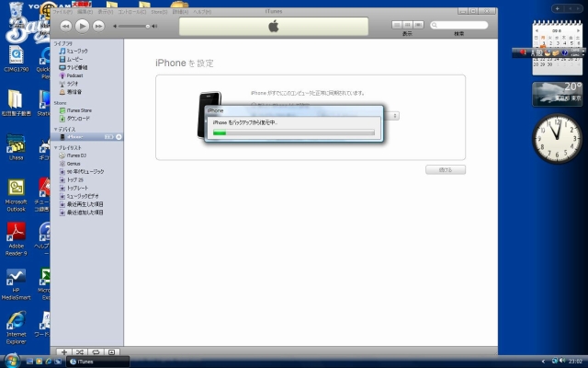Switch to Cover Flow view button
The image size is (588, 368).
point(419,25)
